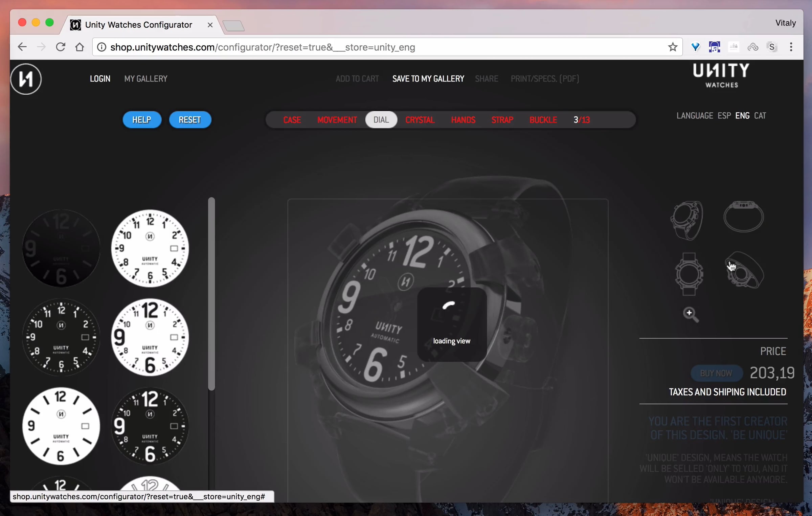The image size is (812, 516).
Task: Open the Vitaly profile button
Action: click(x=785, y=23)
